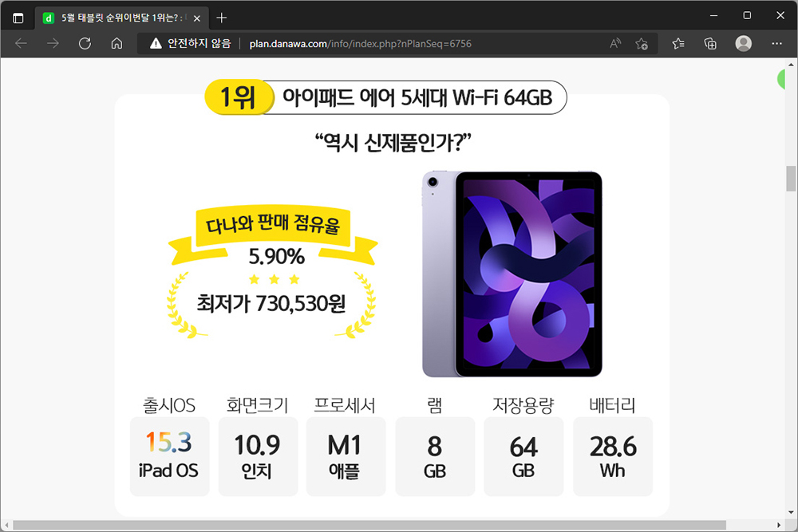Open the Collections icon
Image resolution: width=798 pixels, height=532 pixels.
(710, 44)
